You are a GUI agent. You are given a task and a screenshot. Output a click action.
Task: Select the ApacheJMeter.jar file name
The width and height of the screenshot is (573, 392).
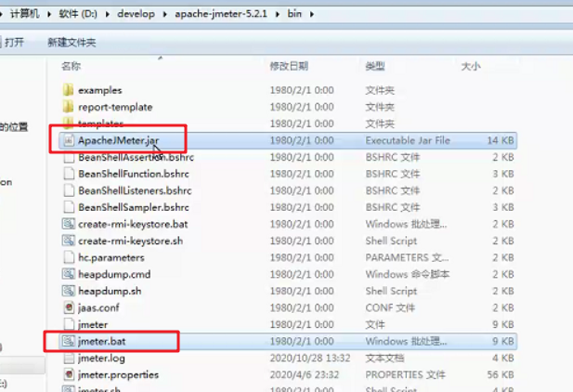click(x=118, y=140)
